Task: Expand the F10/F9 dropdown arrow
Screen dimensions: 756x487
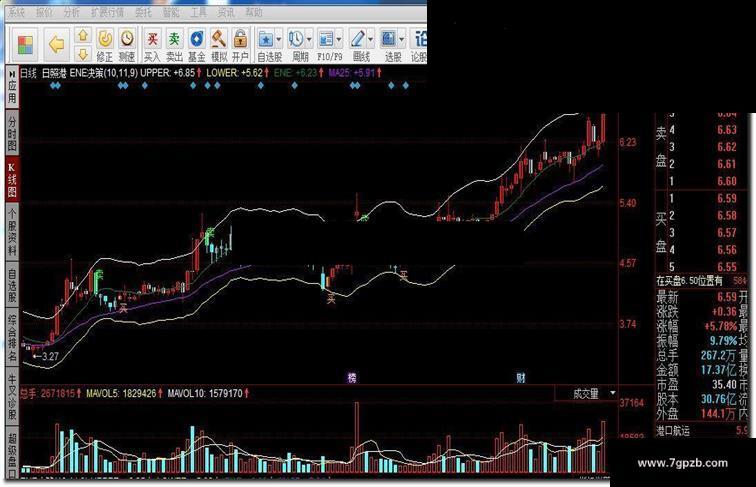Action: [339, 39]
